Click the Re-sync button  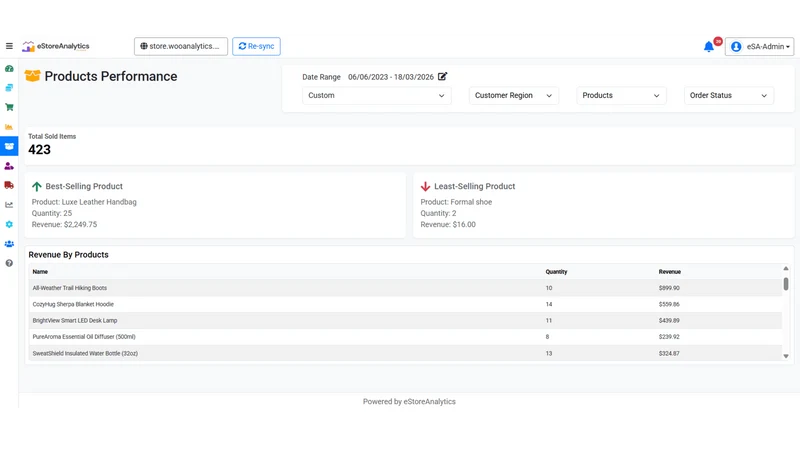256,46
